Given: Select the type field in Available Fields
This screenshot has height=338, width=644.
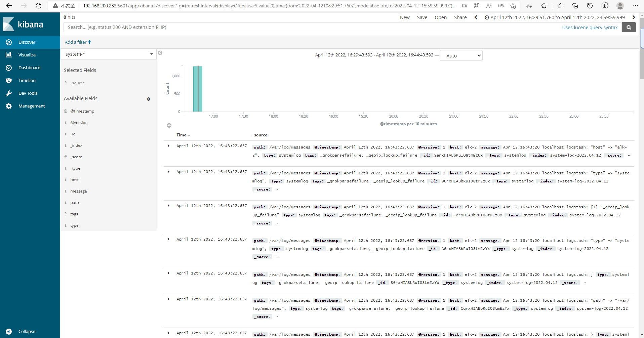Looking at the screenshot, I should 75,225.
